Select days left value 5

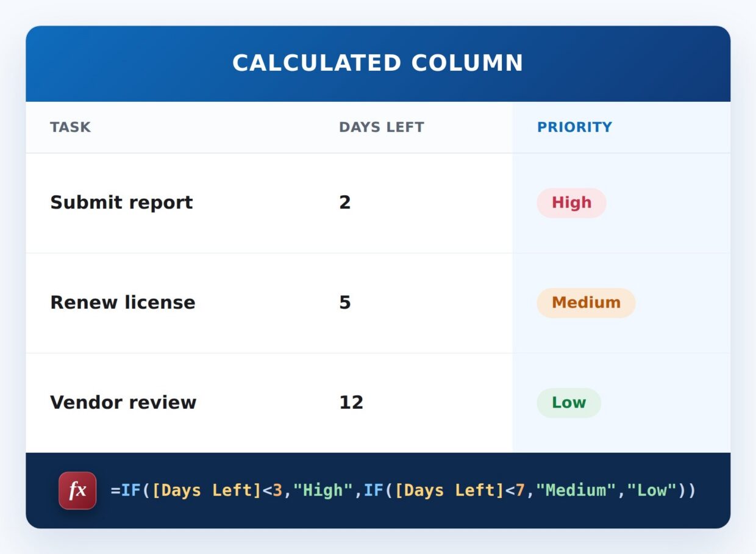click(x=345, y=303)
